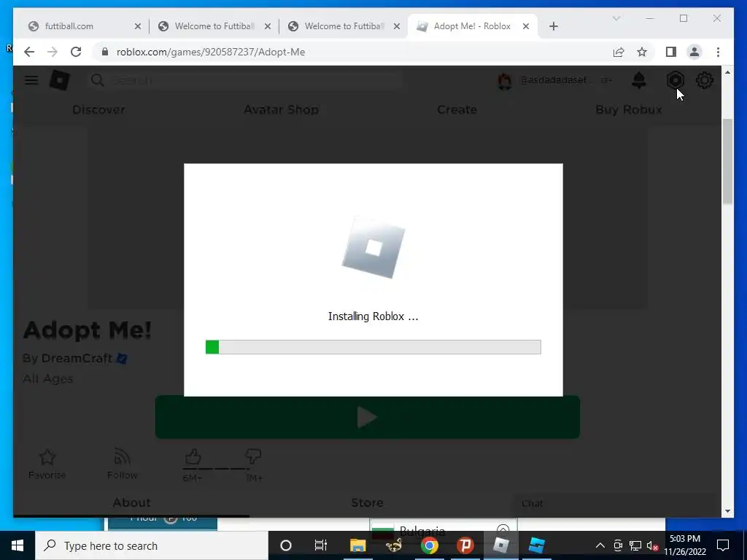Click the green Play button
This screenshot has height=560, width=747.
368,417
